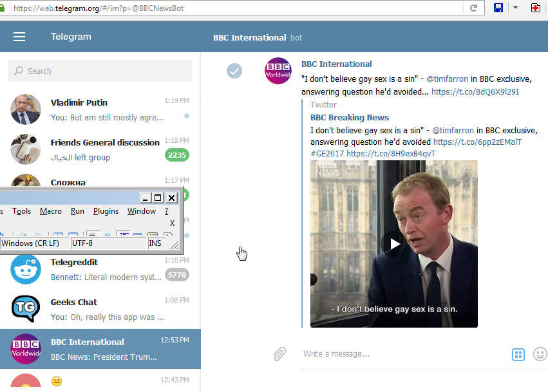Play the Tim Farron video
This screenshot has width=548, height=392.
394,244
